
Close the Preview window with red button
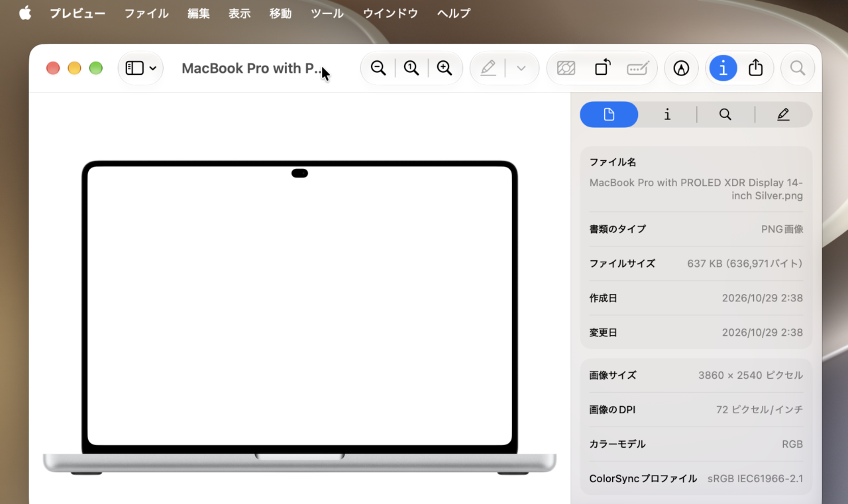pos(53,68)
